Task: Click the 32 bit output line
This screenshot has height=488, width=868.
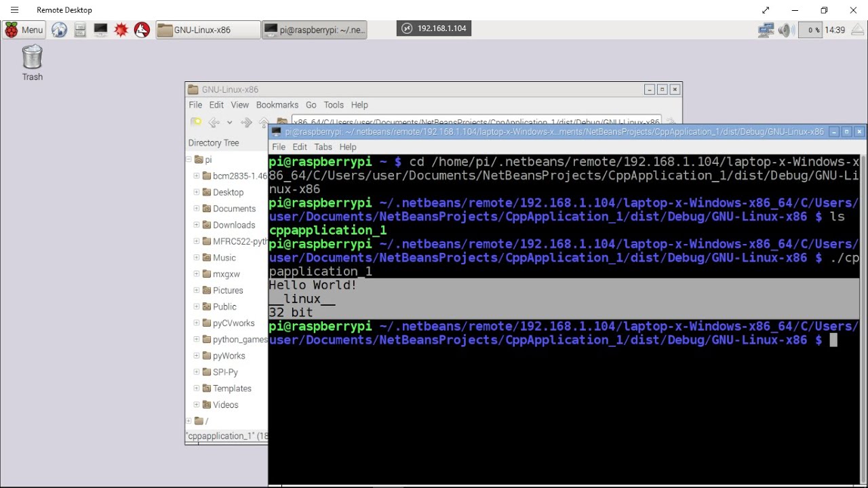Action: (x=291, y=312)
